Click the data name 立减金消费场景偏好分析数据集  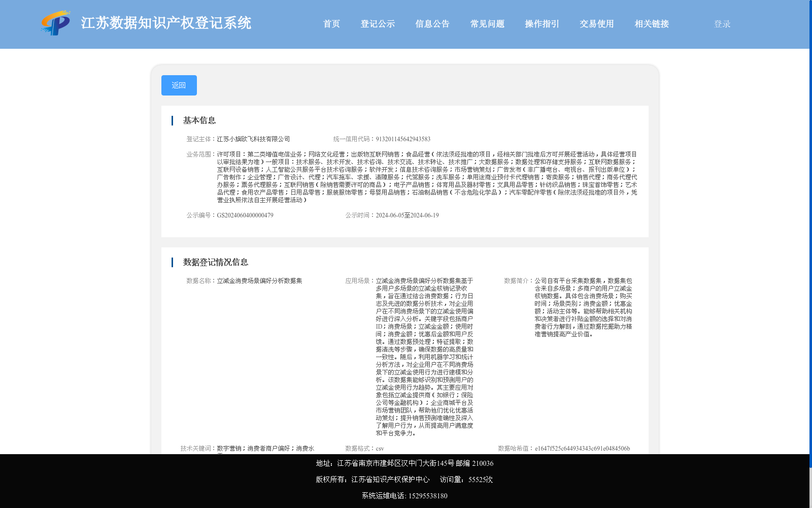260,281
